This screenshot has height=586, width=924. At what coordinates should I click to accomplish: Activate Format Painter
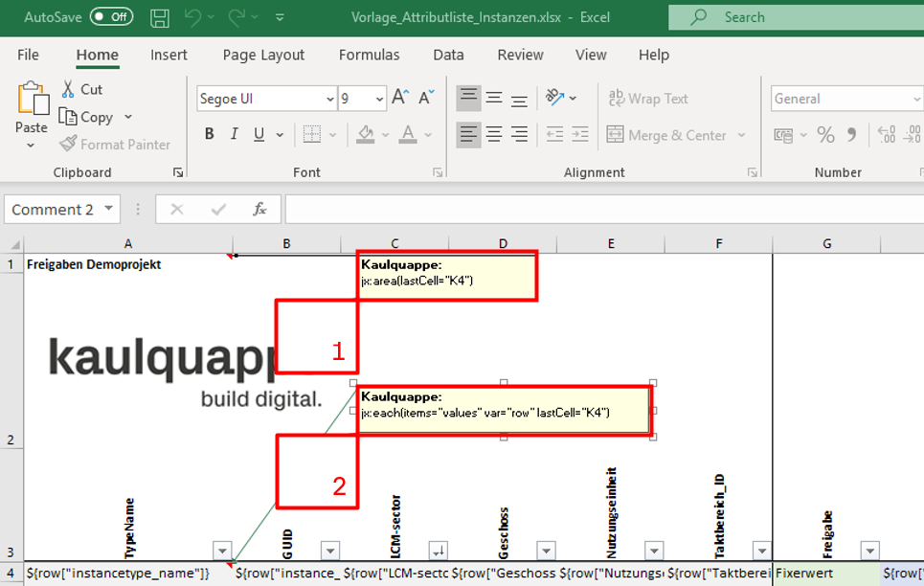click(x=115, y=145)
